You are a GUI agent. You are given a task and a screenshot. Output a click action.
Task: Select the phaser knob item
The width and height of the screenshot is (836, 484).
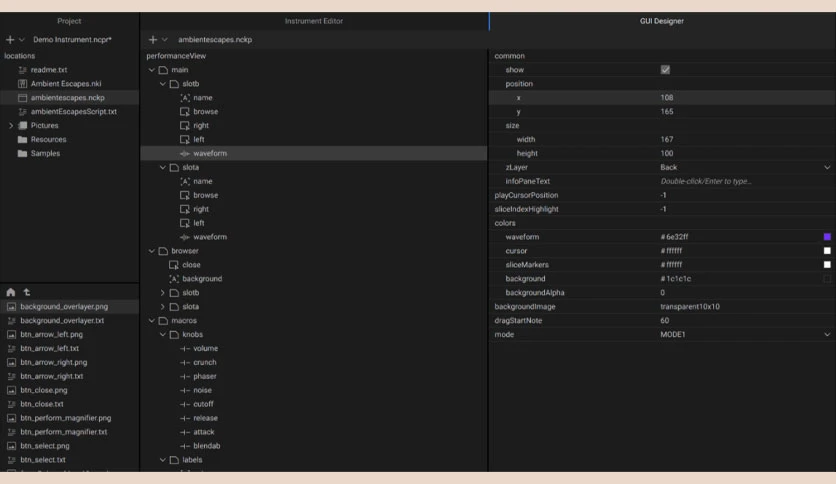[205, 376]
